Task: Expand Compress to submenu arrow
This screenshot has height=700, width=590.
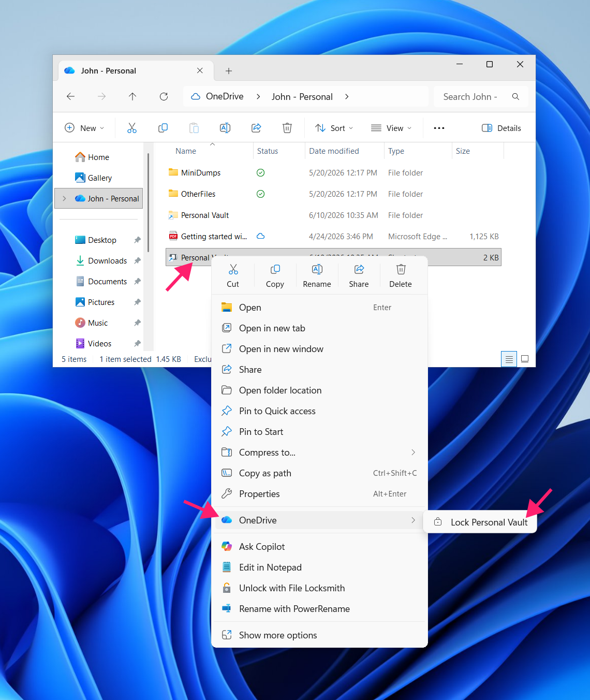Action: pos(413,452)
